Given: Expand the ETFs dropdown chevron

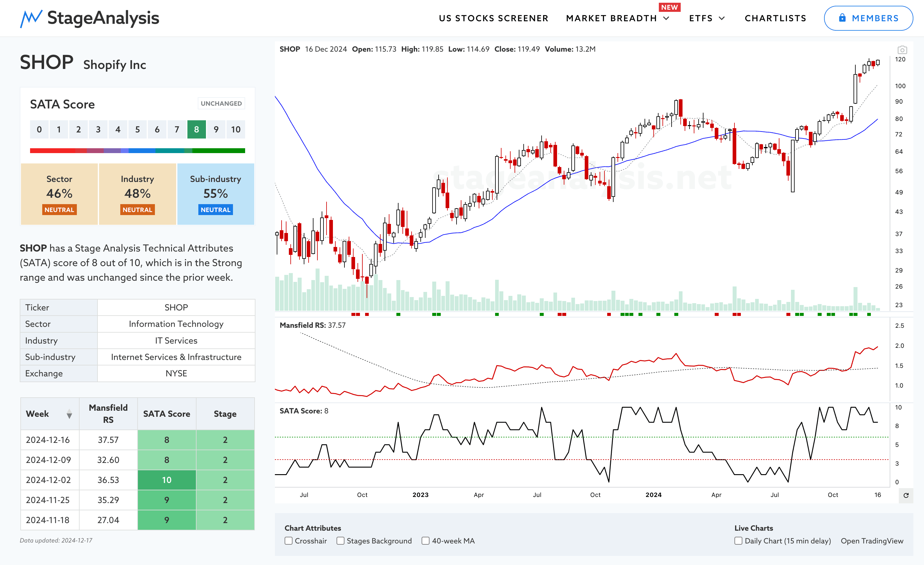Looking at the screenshot, I should coord(721,18).
